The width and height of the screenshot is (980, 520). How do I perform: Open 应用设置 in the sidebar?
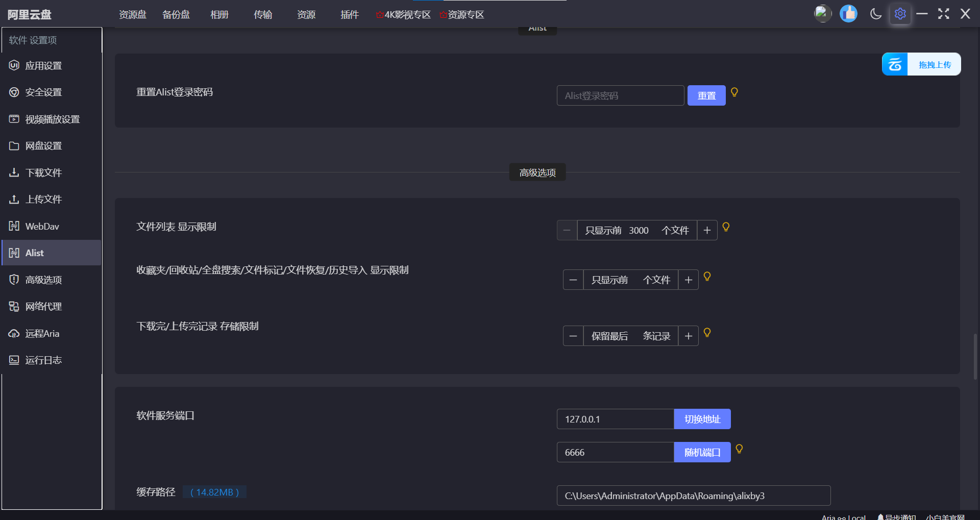pos(51,65)
